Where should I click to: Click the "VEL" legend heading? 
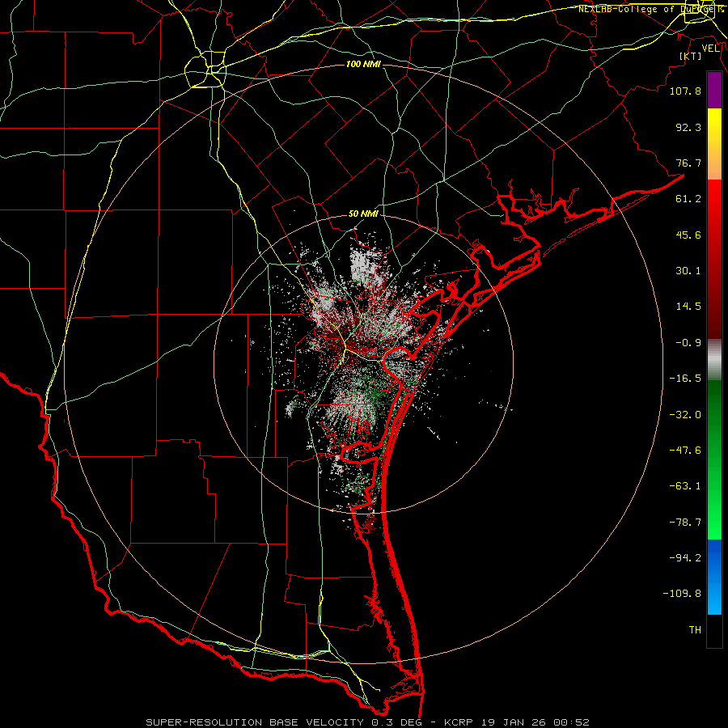click(x=710, y=49)
